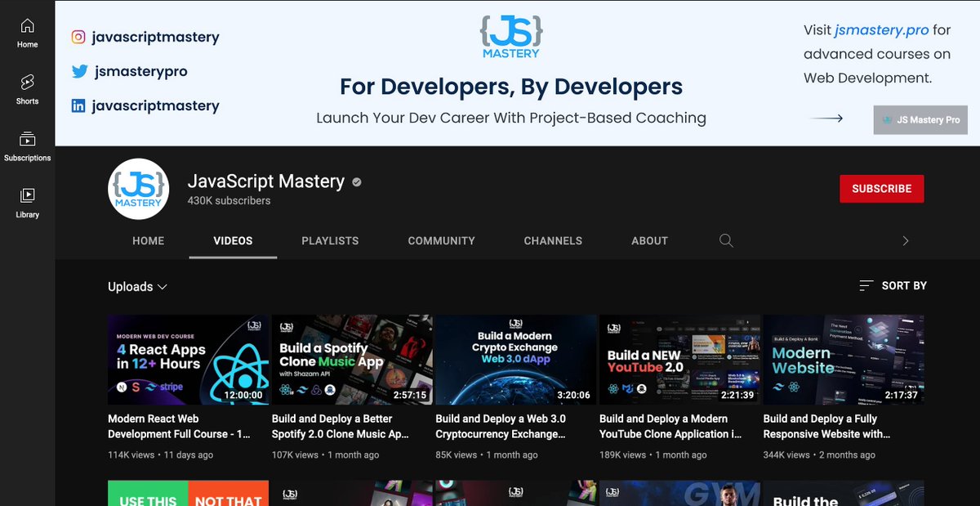Play the Spotify 2.0 Clone Music App video
The height and width of the screenshot is (506, 980).
coord(351,360)
